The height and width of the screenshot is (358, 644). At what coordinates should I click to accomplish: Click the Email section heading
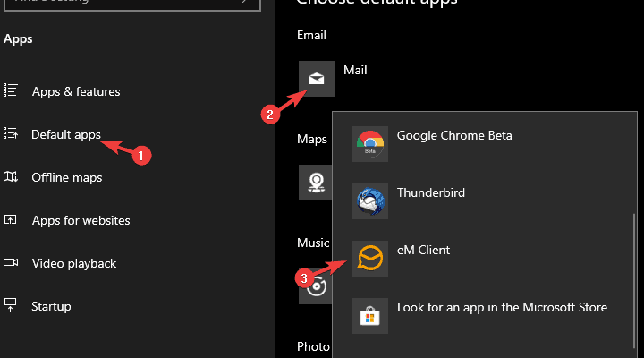click(x=311, y=35)
